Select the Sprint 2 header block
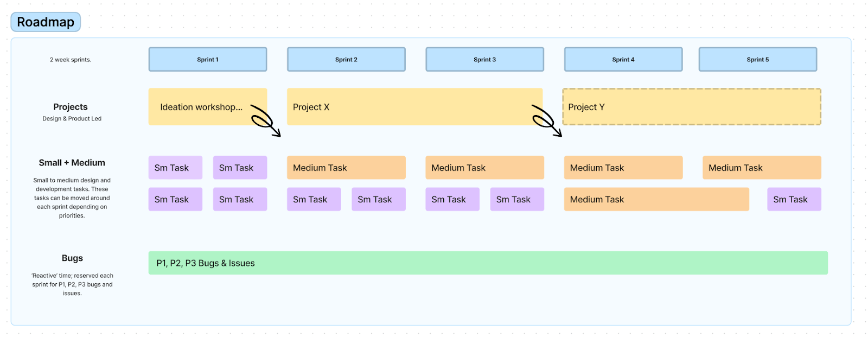Screen dimensions: 868x344 tap(346, 60)
